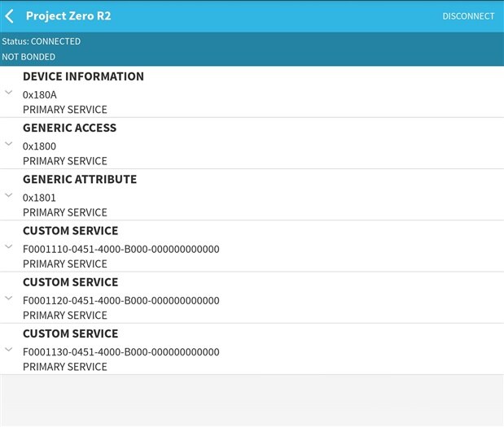Click the Project Zero R2 title
The height and width of the screenshot is (427, 504).
click(x=68, y=15)
